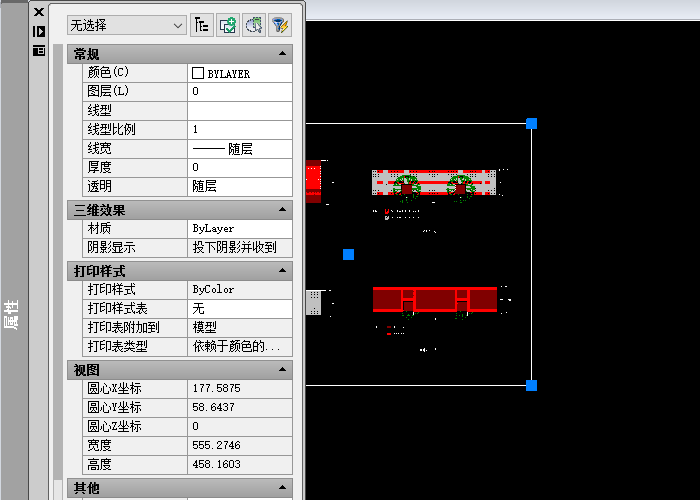Screen dimensions: 700x500
Task: Click the auto-hide palette icon
Action: pos(39,31)
